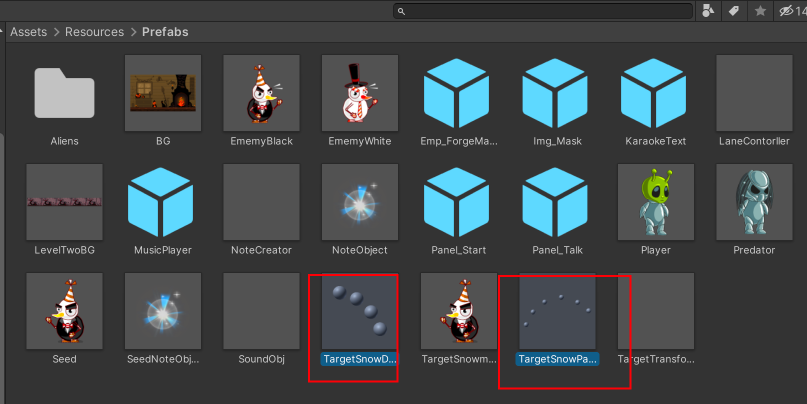Viewport: 807px width, 404px height.
Task: Click the Prefabs breadcrumb
Action: coord(165,32)
